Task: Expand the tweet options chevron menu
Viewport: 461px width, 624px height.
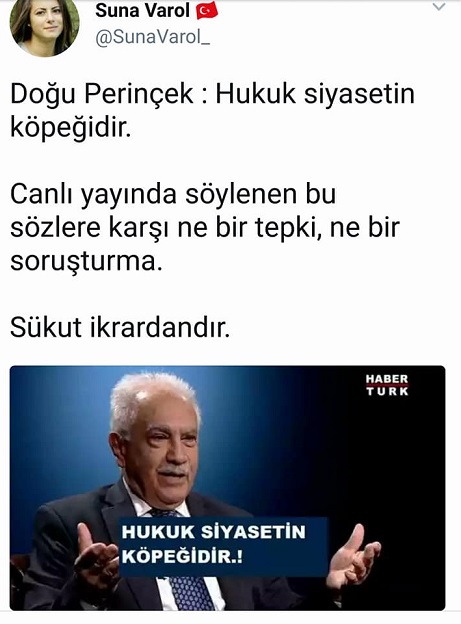Action: pos(439,7)
